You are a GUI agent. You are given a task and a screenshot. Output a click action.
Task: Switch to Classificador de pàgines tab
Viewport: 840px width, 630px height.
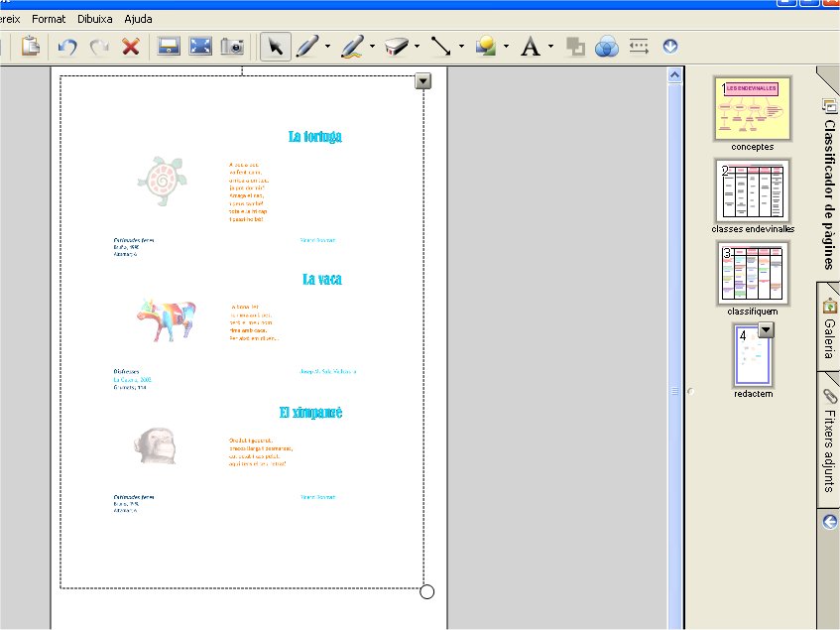pos(829,185)
